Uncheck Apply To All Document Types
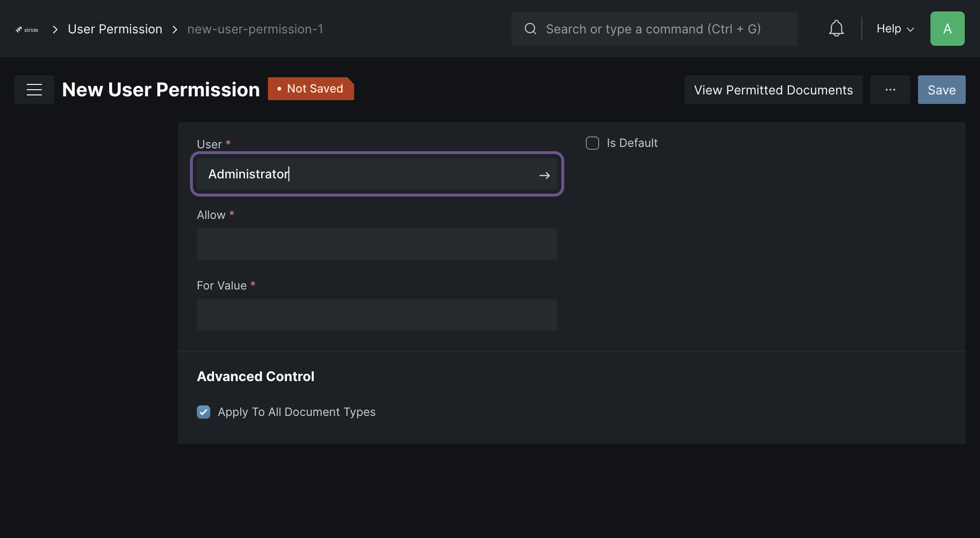Viewport: 980px width, 538px height. pos(204,412)
